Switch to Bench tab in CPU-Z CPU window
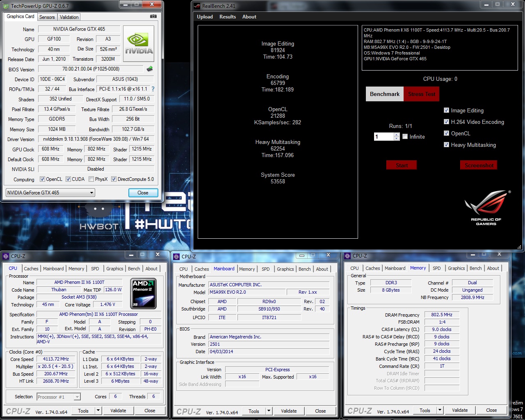Viewport: 525px width, 420px height. coord(134,269)
